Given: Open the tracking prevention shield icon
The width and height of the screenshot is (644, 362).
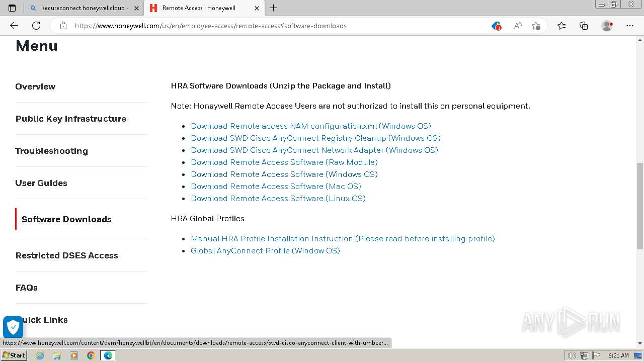Looking at the screenshot, I should pyautogui.click(x=496, y=26).
